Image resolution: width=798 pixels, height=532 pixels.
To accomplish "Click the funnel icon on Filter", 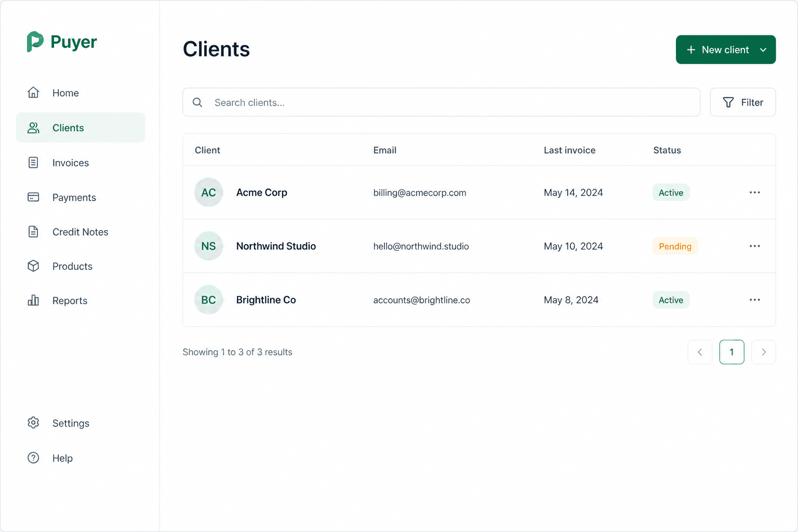I will (728, 102).
